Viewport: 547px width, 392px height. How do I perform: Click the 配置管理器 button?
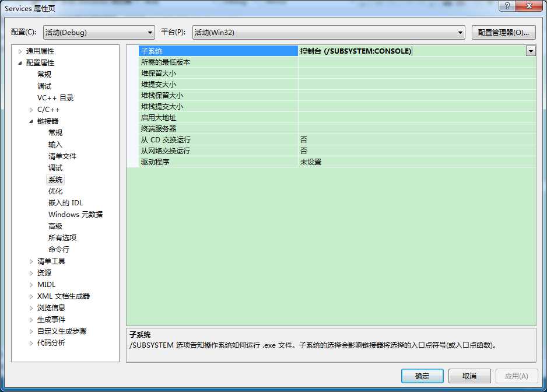tap(503, 33)
